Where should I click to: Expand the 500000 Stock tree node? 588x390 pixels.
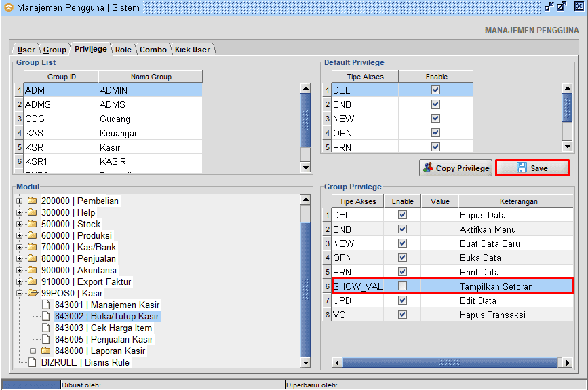click(x=19, y=225)
